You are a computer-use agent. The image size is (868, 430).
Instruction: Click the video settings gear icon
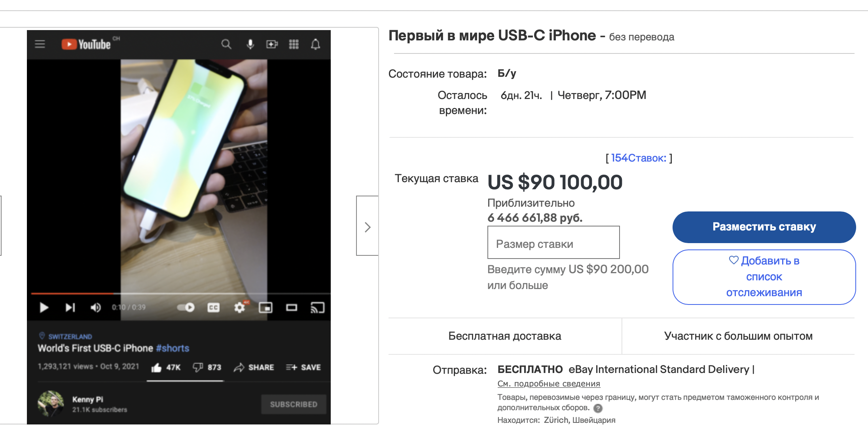click(239, 307)
